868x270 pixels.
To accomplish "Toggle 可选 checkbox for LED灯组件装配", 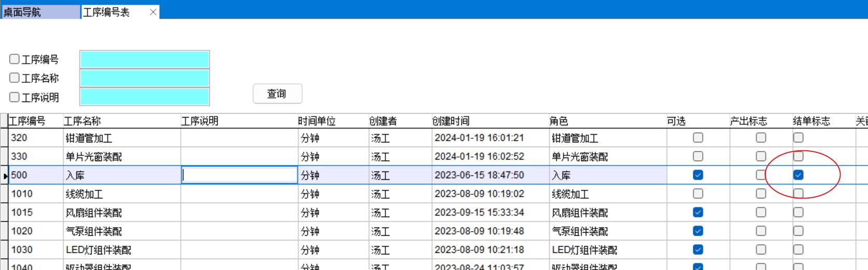I will [698, 250].
